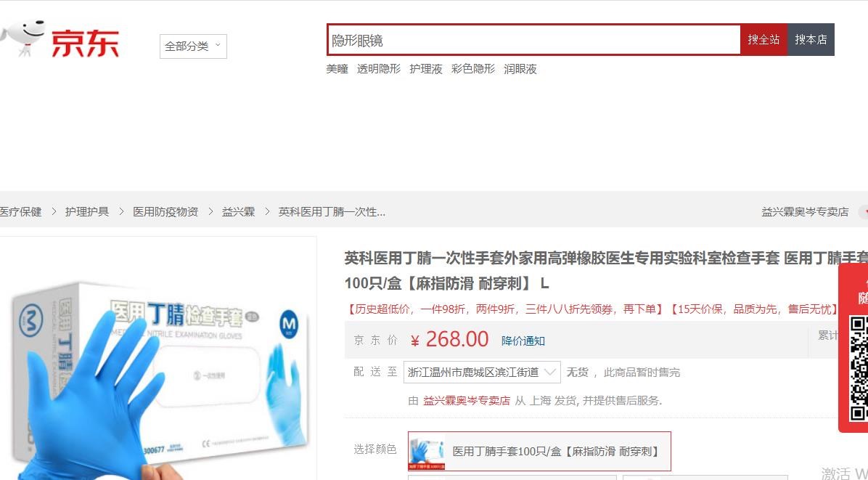Go to 医用防疫物资 breadcrumb category
868x480 pixels.
[165, 211]
